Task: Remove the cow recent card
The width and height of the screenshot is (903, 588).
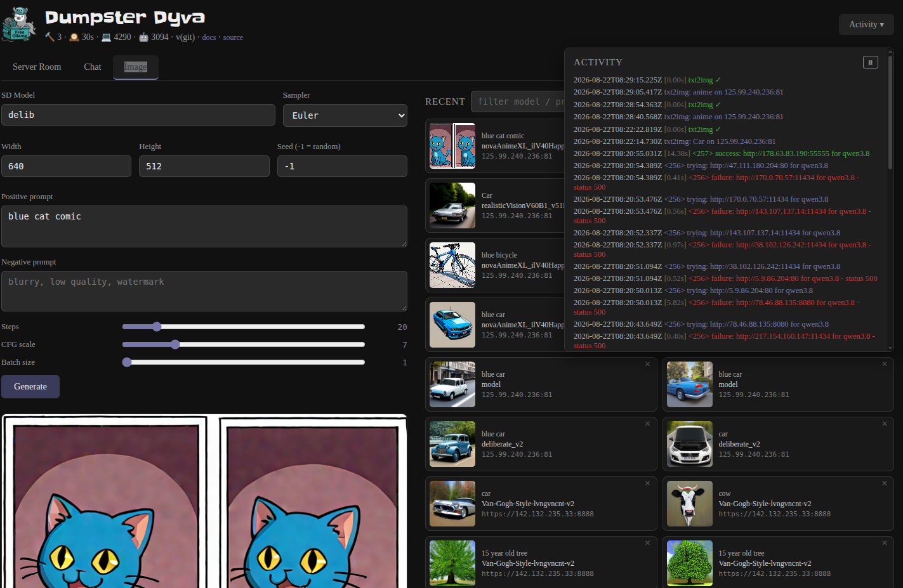Action: click(885, 483)
